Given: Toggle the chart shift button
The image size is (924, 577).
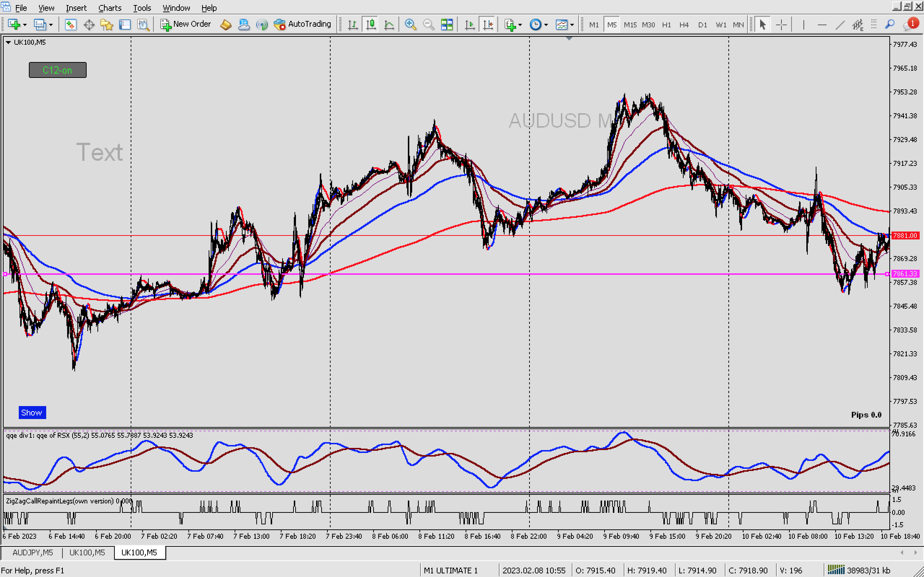Looking at the screenshot, I should click(488, 25).
